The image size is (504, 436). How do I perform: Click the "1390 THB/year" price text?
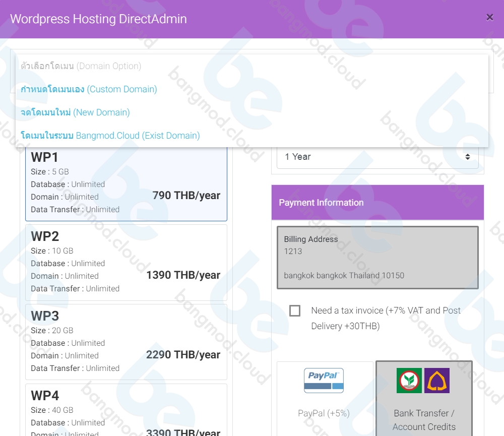[x=183, y=275]
